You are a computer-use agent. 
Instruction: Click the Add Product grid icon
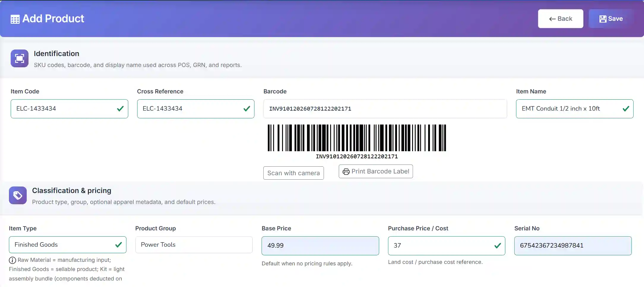click(x=15, y=19)
